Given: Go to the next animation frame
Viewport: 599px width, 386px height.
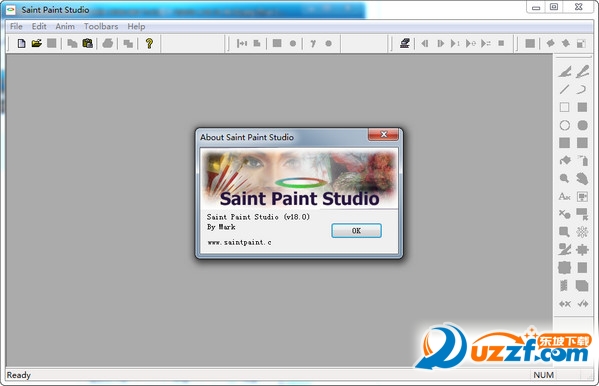Looking at the screenshot, I should tap(440, 44).
